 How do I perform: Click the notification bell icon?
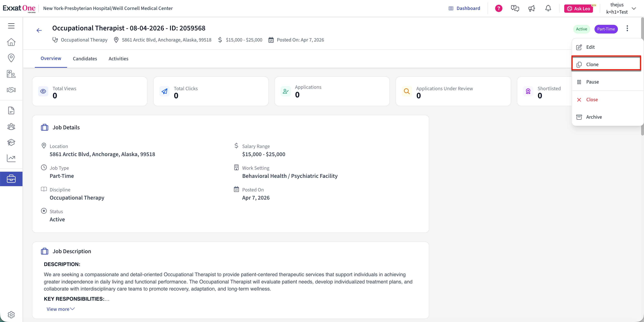[548, 9]
